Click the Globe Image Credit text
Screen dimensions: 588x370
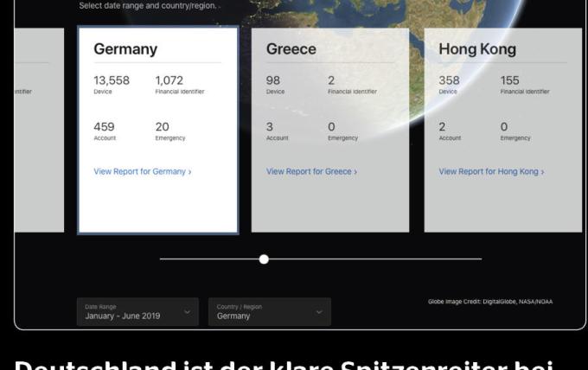[x=490, y=302]
